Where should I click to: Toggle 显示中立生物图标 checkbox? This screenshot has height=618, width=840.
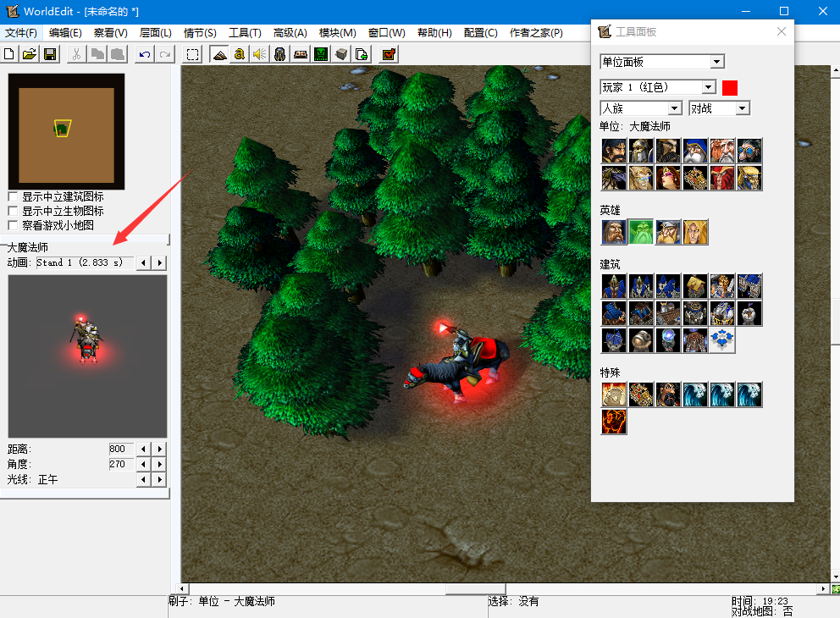pyautogui.click(x=13, y=211)
